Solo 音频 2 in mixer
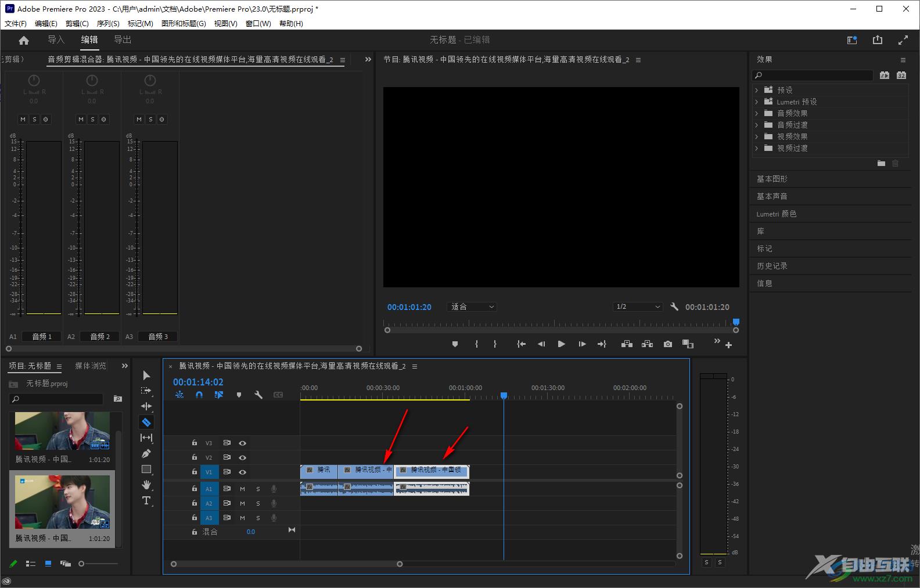The width and height of the screenshot is (920, 588). (x=92, y=119)
